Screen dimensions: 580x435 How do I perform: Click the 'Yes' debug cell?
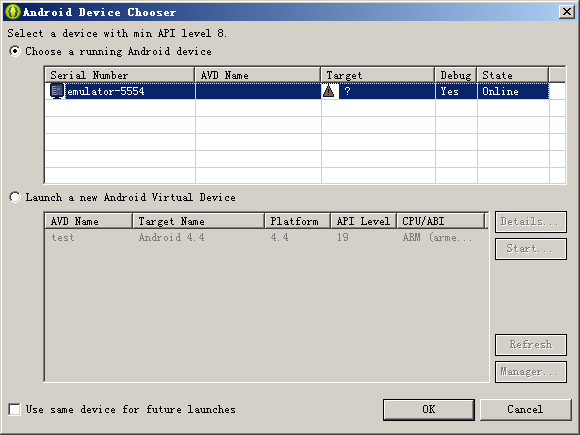tap(456, 91)
